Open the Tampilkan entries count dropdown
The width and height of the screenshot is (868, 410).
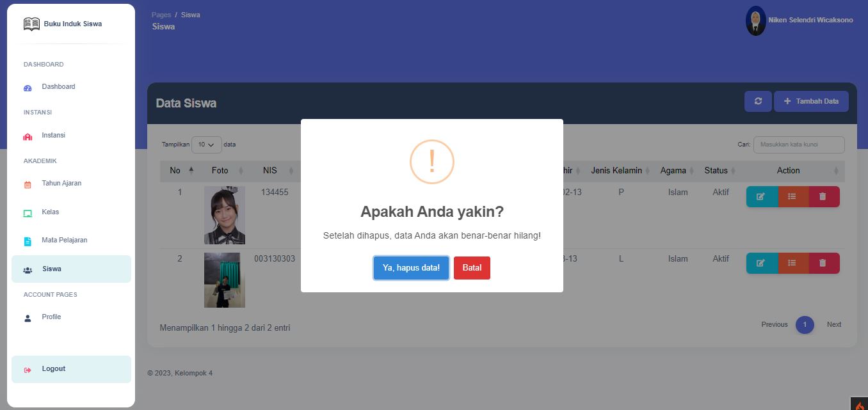(206, 145)
